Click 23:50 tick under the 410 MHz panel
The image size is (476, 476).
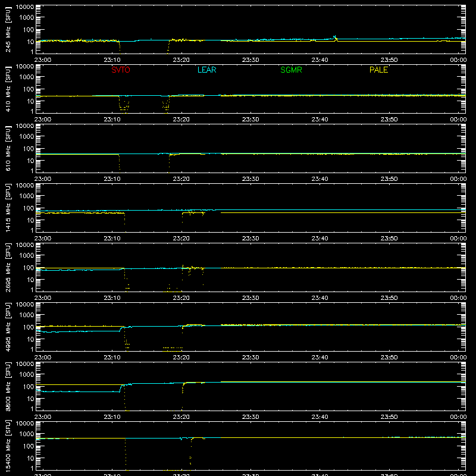pyautogui.click(x=389, y=120)
